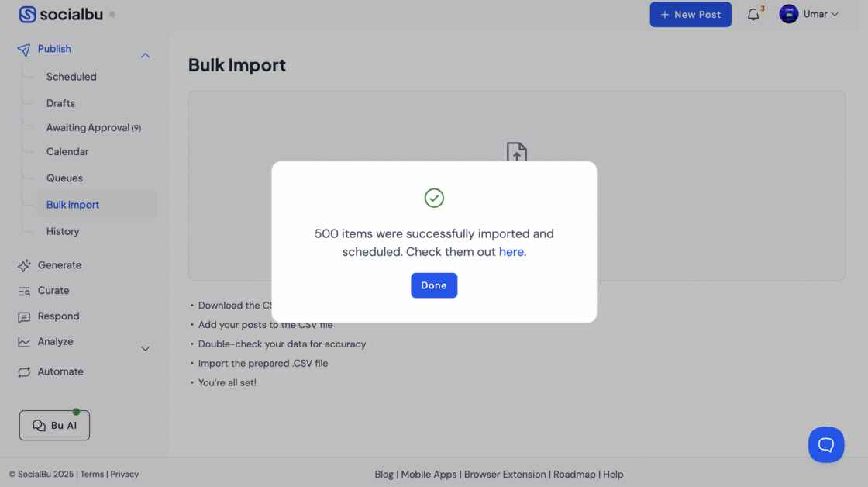
Task: Click the Automate loop icon
Action: 24,372
